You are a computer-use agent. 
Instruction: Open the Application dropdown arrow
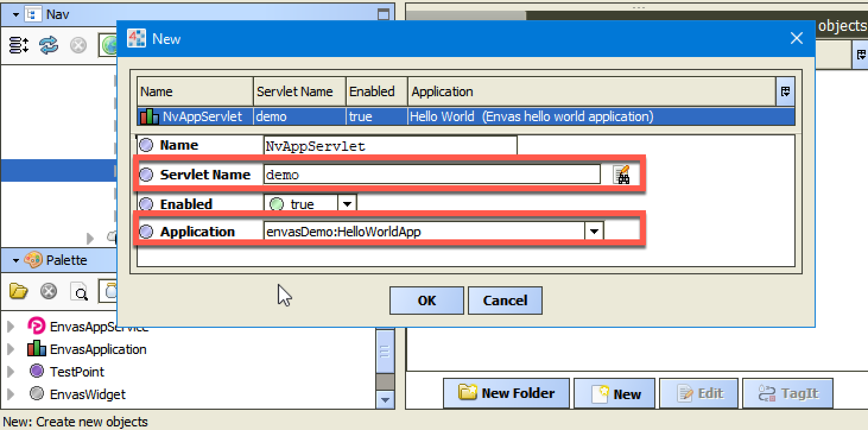tap(594, 232)
